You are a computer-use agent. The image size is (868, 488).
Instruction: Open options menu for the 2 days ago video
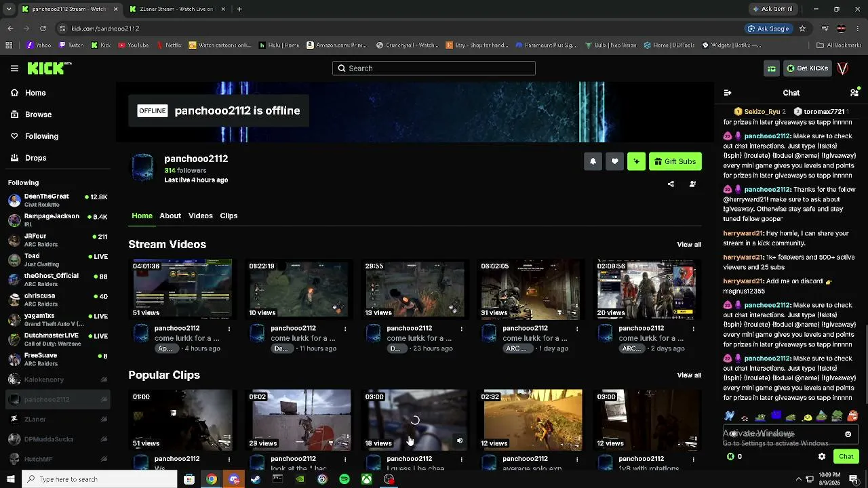[x=693, y=329]
